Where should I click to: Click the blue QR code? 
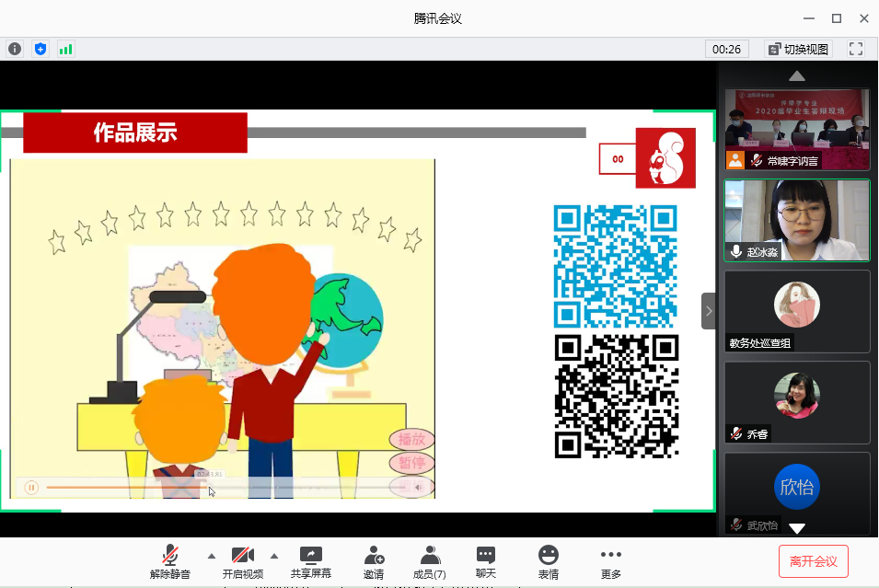coord(616,266)
